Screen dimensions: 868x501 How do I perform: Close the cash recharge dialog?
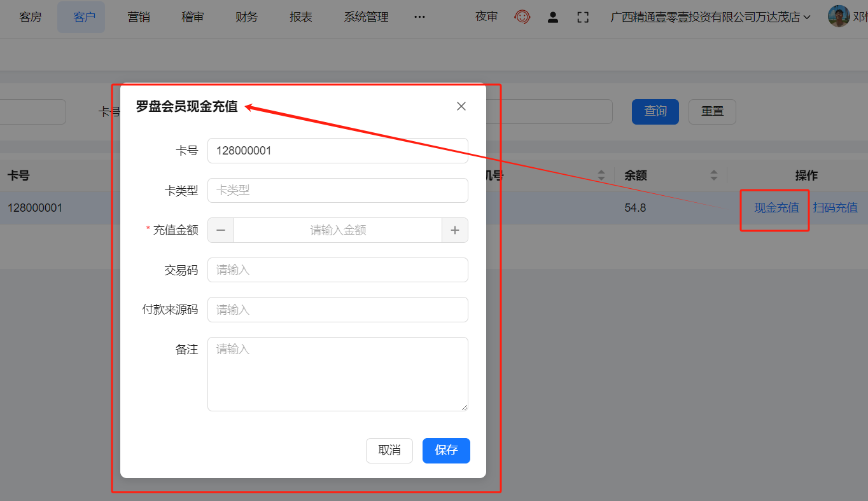tap(461, 106)
